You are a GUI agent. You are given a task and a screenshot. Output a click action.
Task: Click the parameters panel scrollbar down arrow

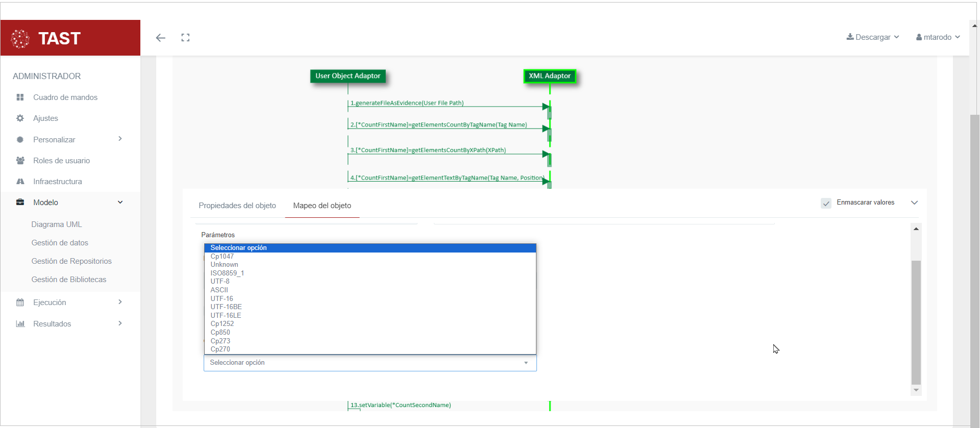pos(916,390)
